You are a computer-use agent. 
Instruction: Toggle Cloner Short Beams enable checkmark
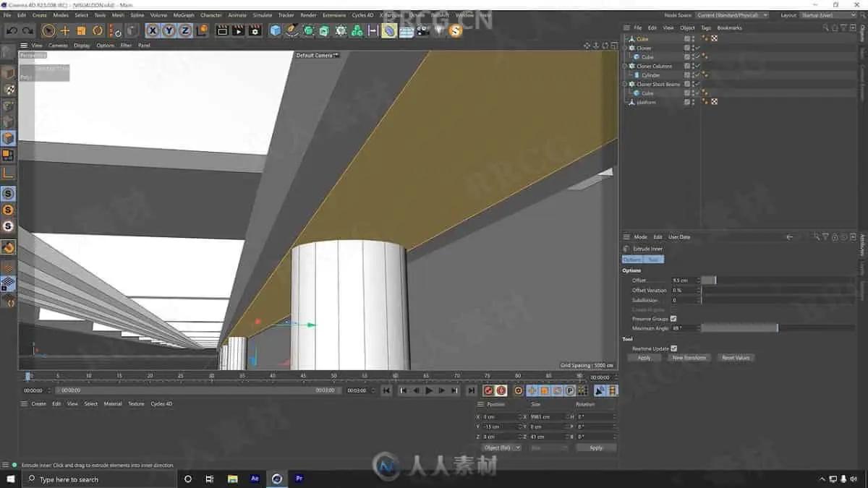pyautogui.click(x=697, y=84)
